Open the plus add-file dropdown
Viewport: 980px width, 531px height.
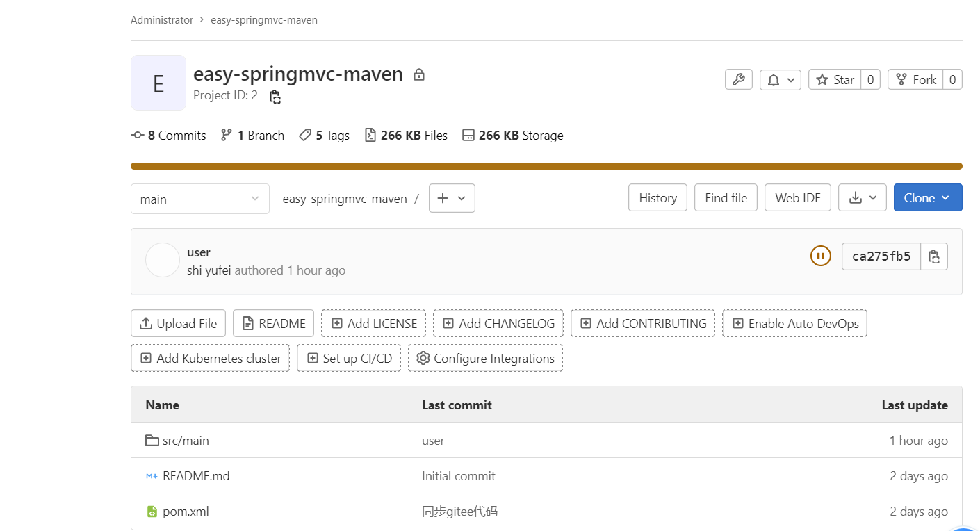point(452,198)
